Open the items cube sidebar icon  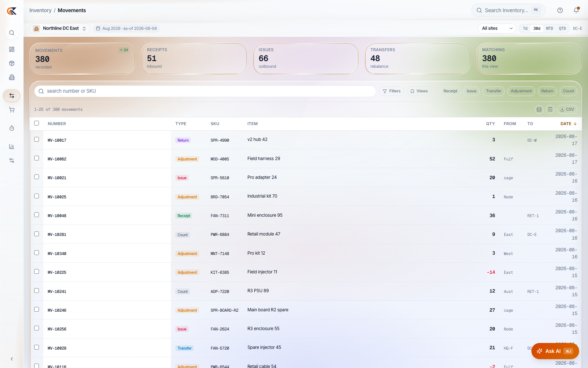[x=12, y=63]
